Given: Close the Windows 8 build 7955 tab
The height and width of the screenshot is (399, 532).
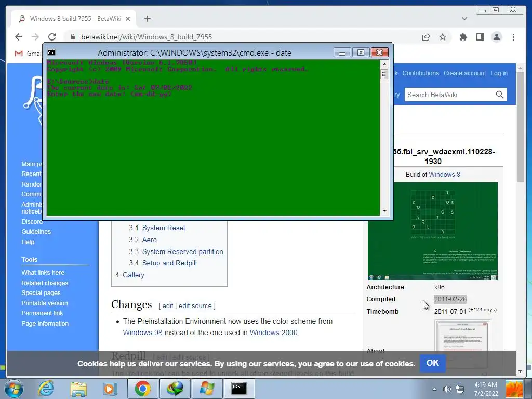Looking at the screenshot, I should 128,19.
